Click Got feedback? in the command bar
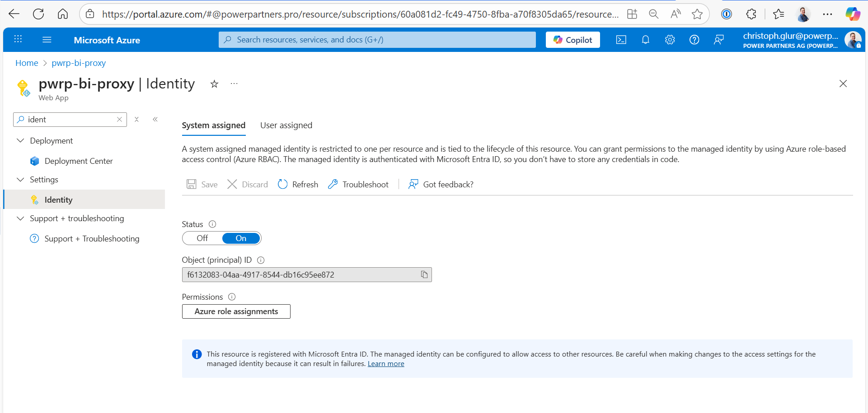 point(441,184)
